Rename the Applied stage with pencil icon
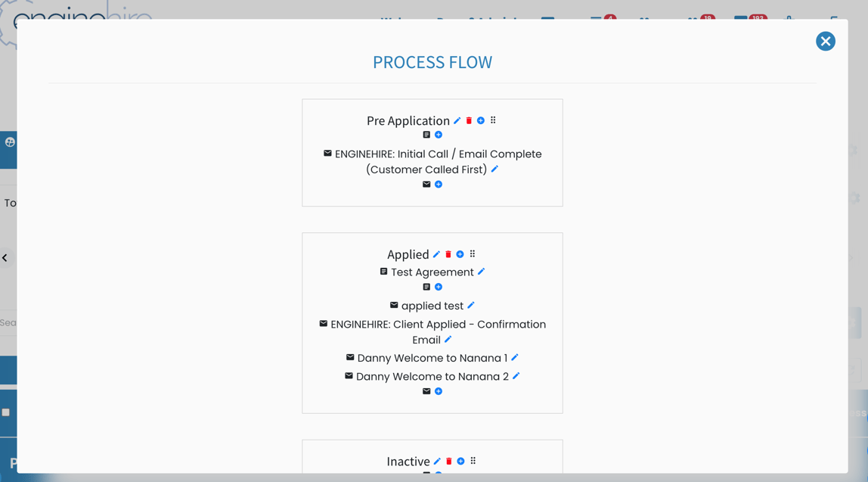868x482 pixels. [x=436, y=255]
